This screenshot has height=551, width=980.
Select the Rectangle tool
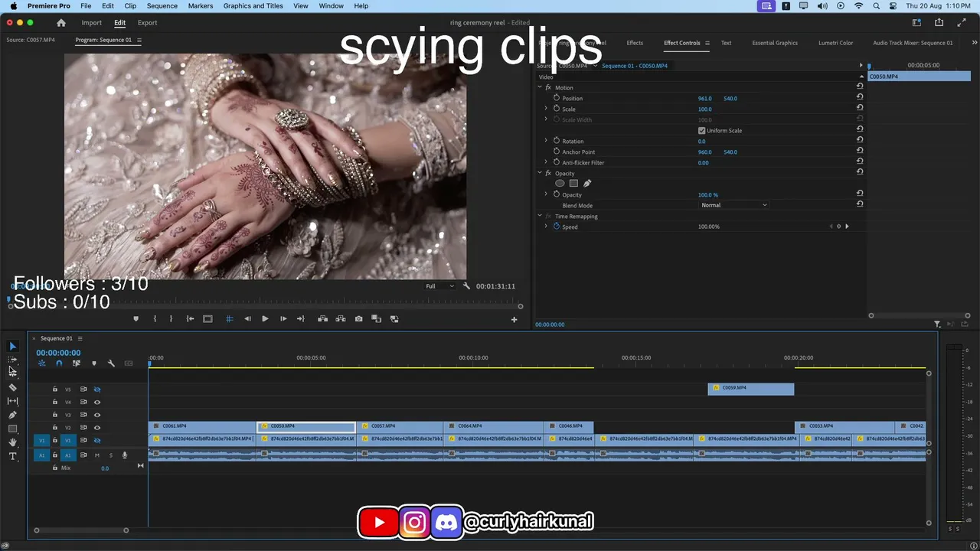point(12,429)
